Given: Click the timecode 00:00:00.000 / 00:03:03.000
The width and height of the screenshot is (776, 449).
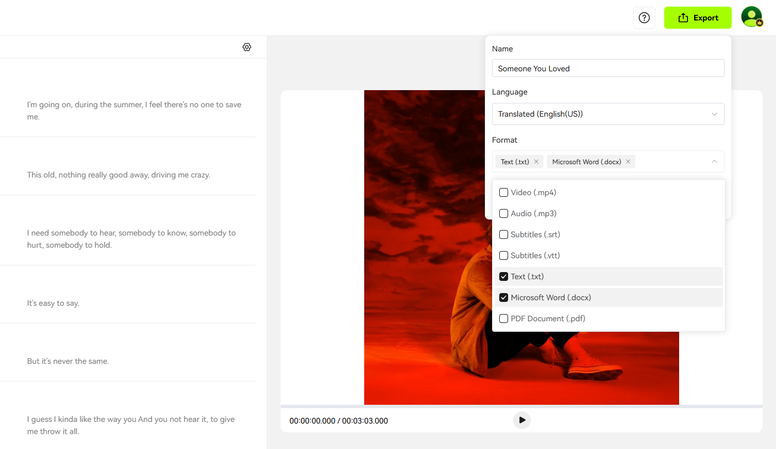Looking at the screenshot, I should 339,421.
